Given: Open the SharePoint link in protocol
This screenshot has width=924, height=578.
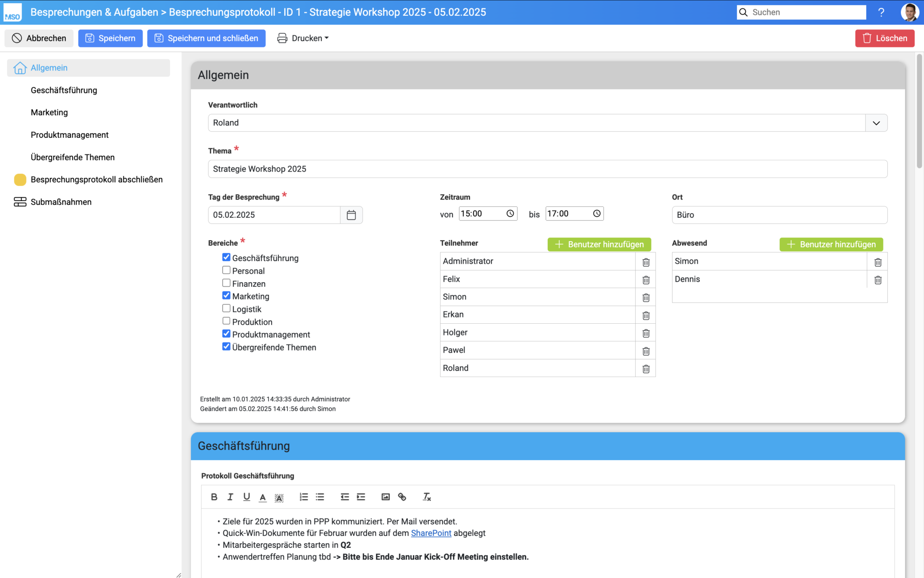Looking at the screenshot, I should [431, 533].
